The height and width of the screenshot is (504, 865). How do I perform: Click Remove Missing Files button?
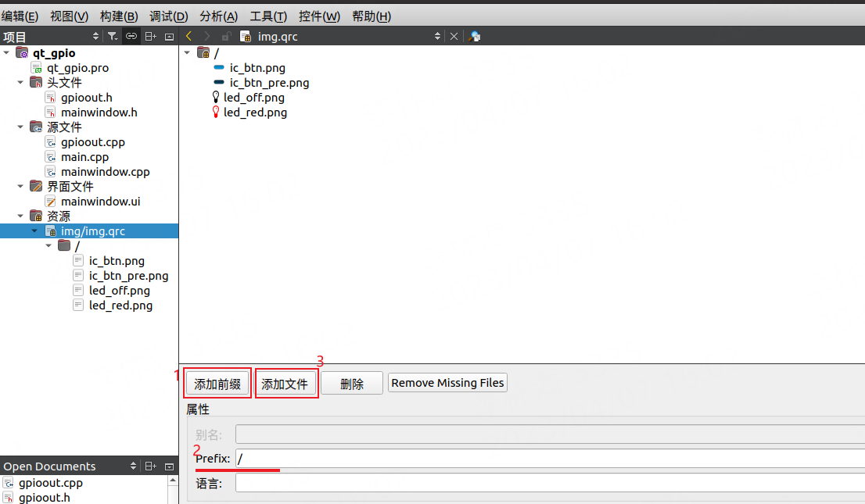click(x=447, y=383)
